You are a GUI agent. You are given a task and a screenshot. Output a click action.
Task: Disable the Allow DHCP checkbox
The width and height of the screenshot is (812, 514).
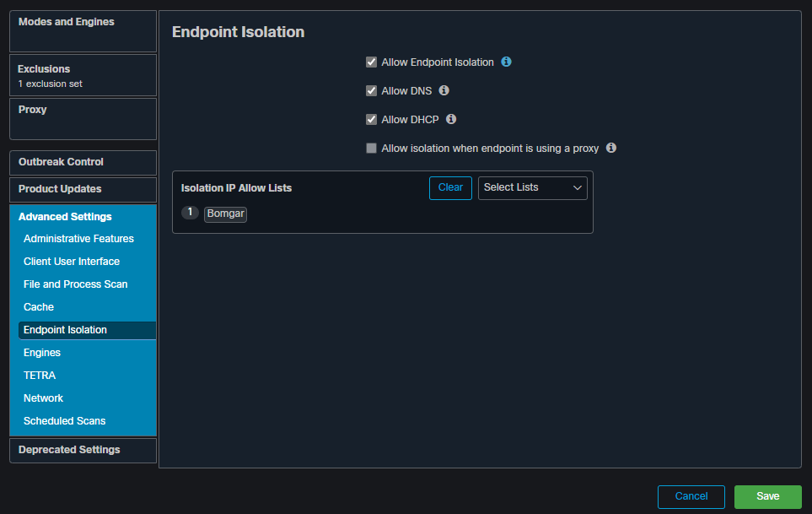click(371, 120)
